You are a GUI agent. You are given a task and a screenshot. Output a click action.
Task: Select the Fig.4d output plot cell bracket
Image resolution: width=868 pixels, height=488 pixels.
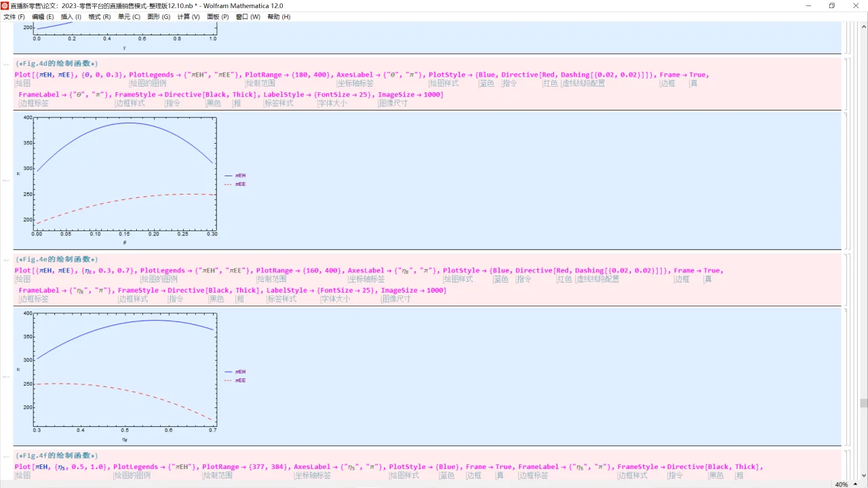point(844,181)
